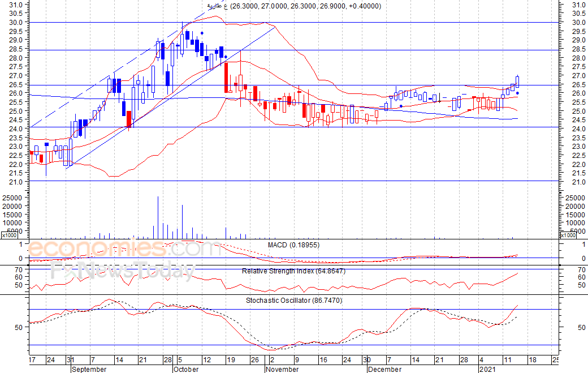Image resolution: width=588 pixels, height=373 pixels.
Task: Click the 24.0 label on left price axis
Action: [x=16, y=128]
